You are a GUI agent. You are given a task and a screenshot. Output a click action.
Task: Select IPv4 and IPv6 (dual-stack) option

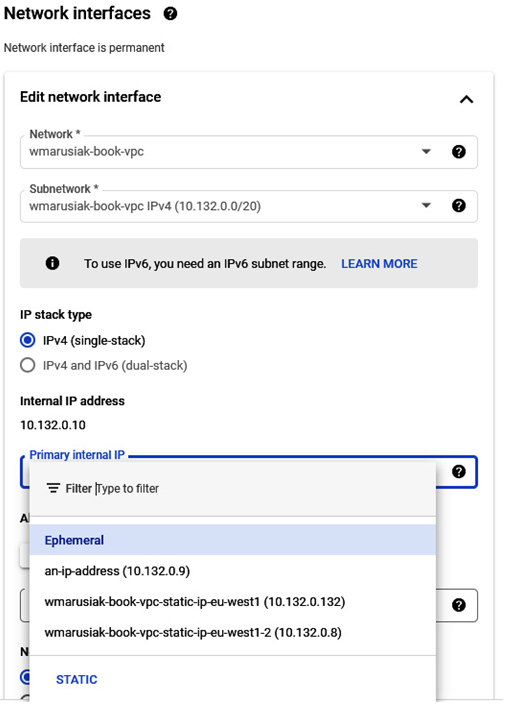[28, 365]
